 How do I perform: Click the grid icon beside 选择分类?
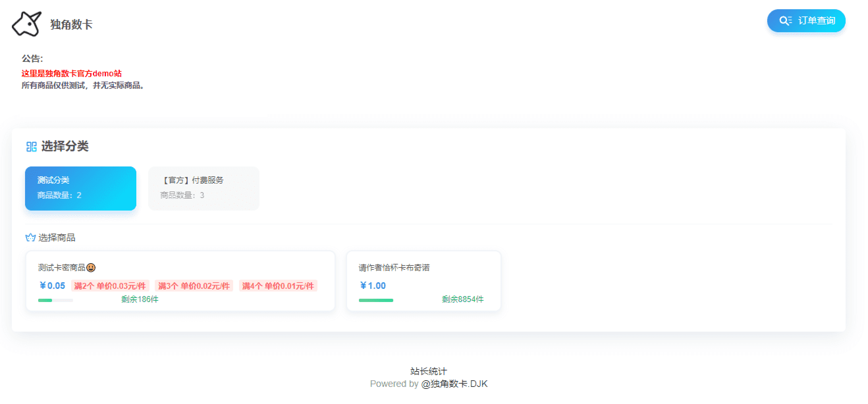31,146
